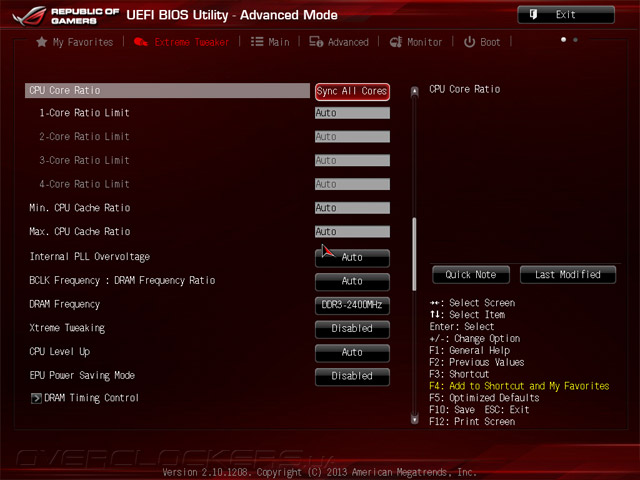Open EPU Power Saving Mode dropdown

click(x=352, y=376)
